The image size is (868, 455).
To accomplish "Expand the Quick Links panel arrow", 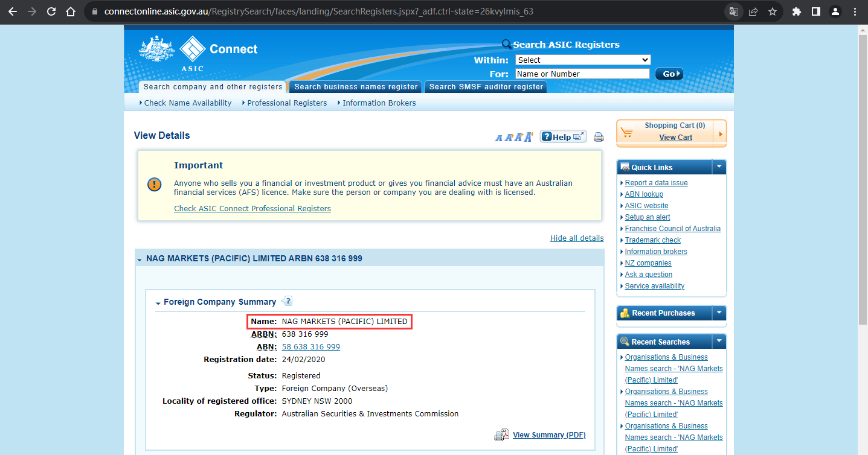I will (719, 167).
